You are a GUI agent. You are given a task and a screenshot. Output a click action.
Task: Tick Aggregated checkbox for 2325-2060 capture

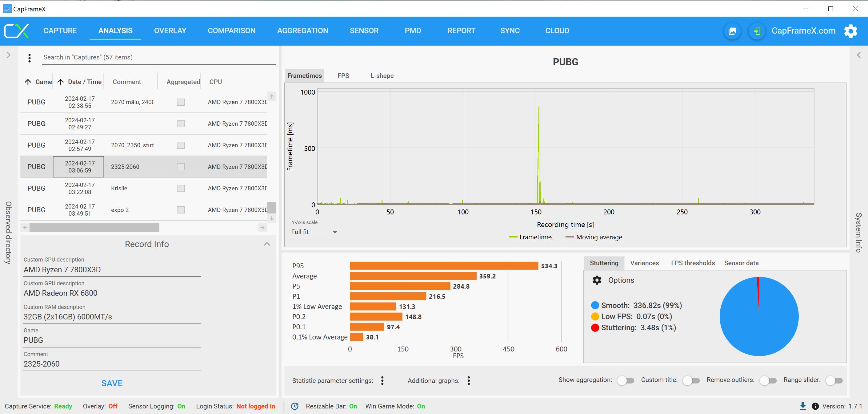(x=181, y=167)
